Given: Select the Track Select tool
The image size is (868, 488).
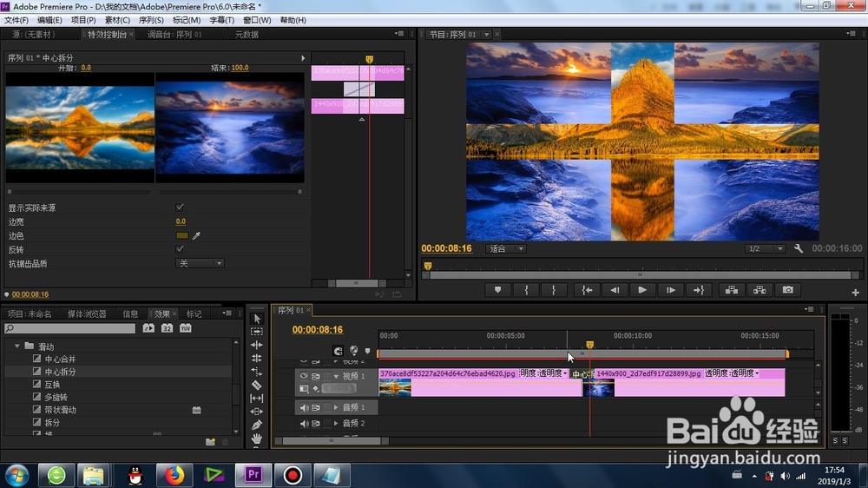Looking at the screenshot, I should coord(257,331).
